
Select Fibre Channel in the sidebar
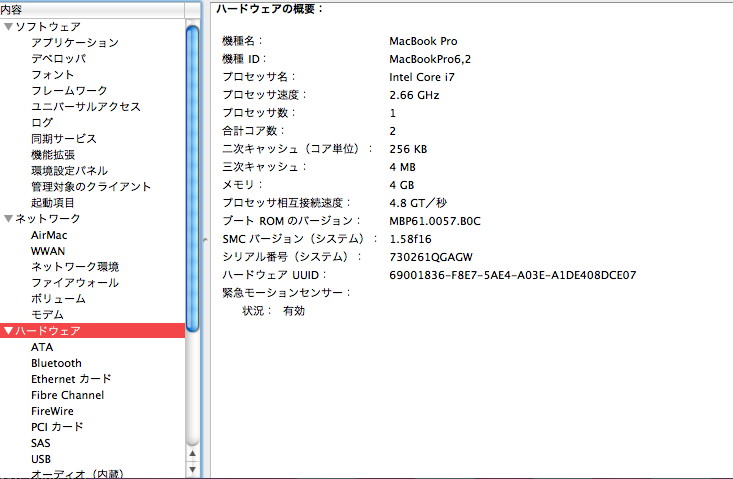67,395
